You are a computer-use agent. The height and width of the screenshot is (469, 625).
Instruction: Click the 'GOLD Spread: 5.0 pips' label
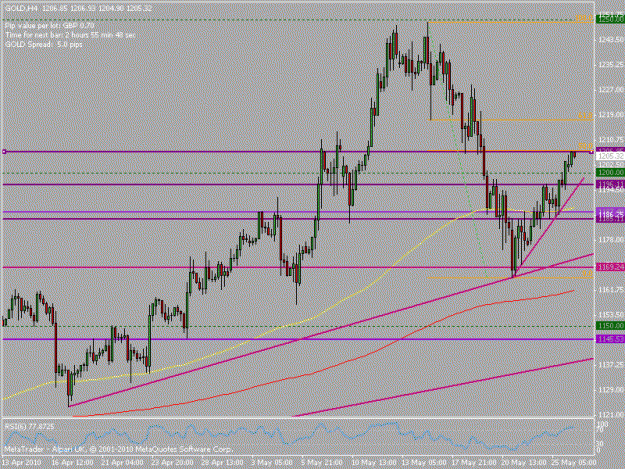point(44,44)
